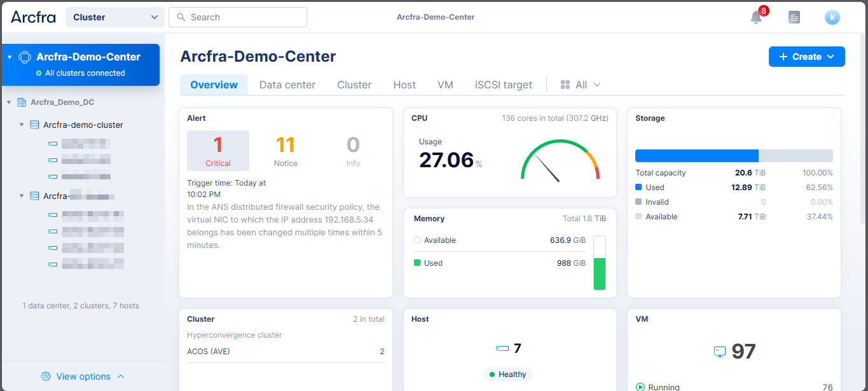The image size is (868, 391).
Task: Select the Critical alert count
Action: tap(217, 151)
